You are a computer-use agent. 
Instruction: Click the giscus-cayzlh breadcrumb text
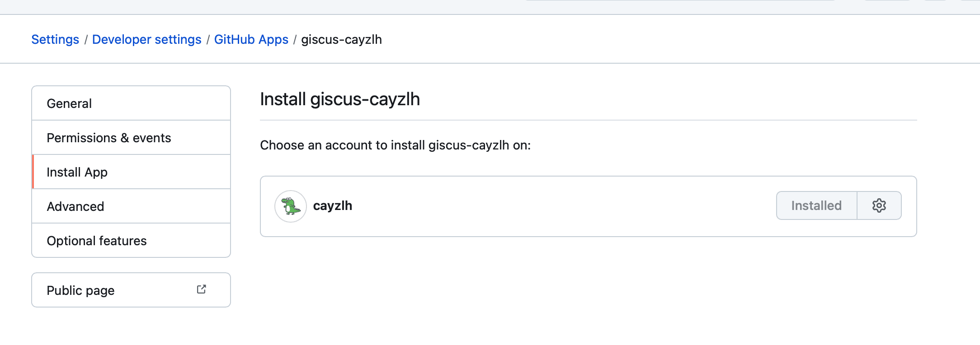point(341,40)
